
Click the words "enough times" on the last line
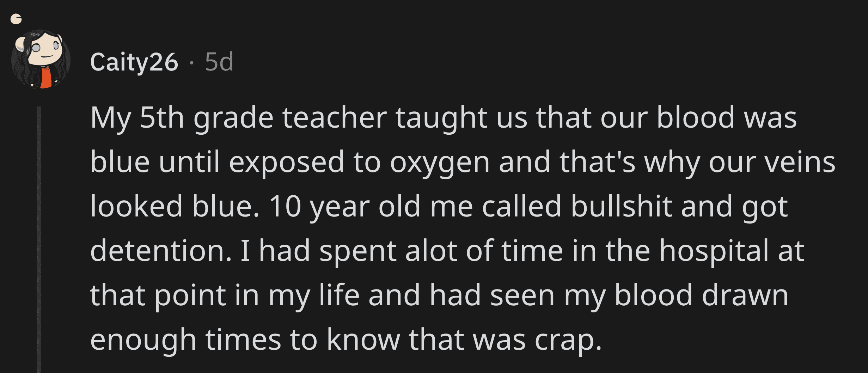coord(185,340)
